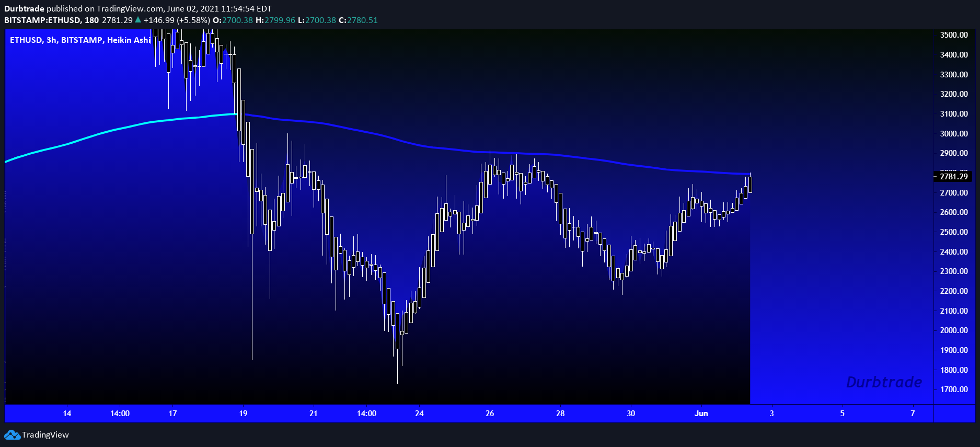Click the 3300.00 price axis label
Viewport: 980px width, 447px height.
(954, 74)
